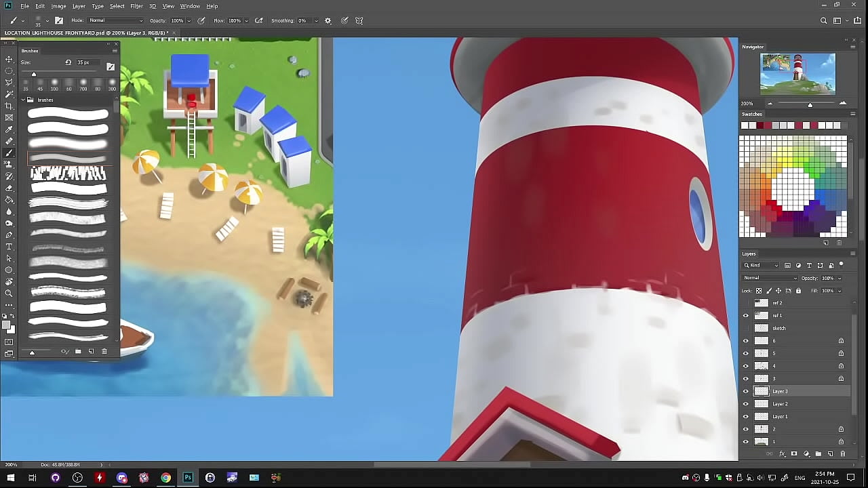The height and width of the screenshot is (488, 868).
Task: Open the Filter menu
Action: click(136, 6)
